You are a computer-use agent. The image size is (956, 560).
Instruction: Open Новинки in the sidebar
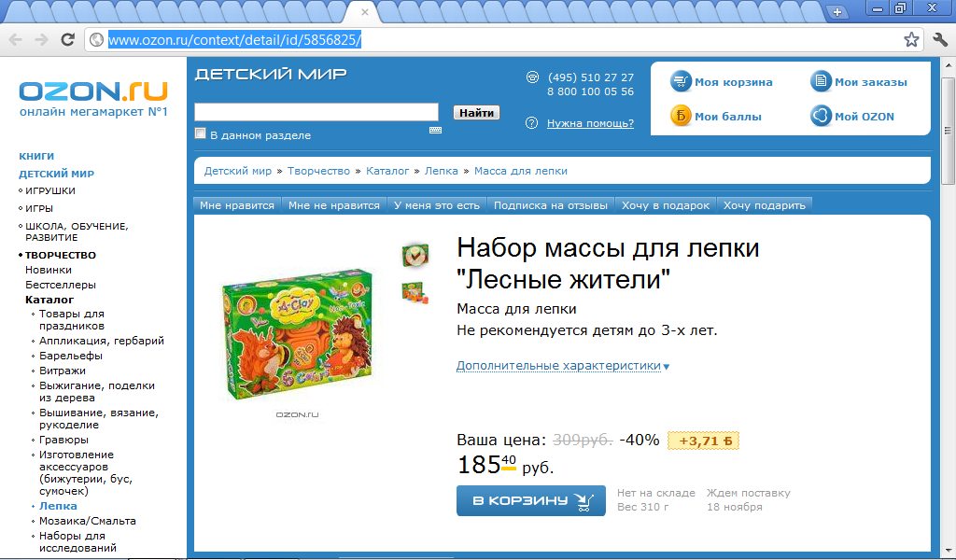click(x=49, y=270)
